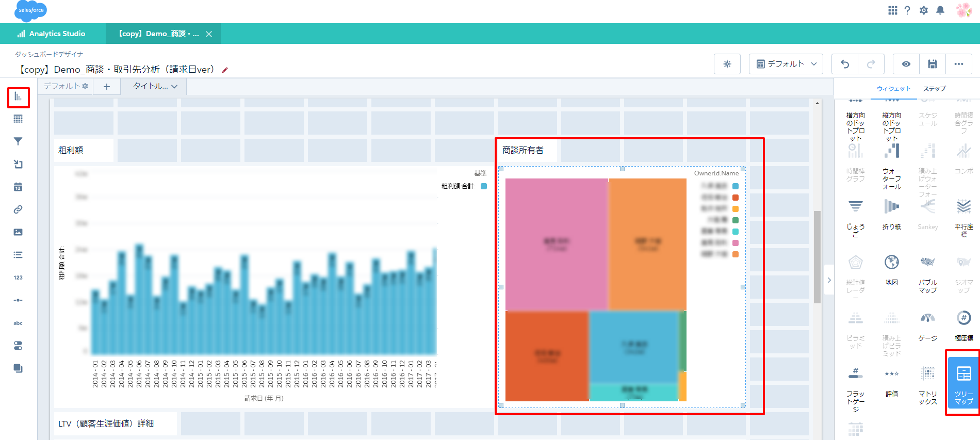This screenshot has width=980, height=440.
Task: Choose the image widget icon
Action: point(18,232)
